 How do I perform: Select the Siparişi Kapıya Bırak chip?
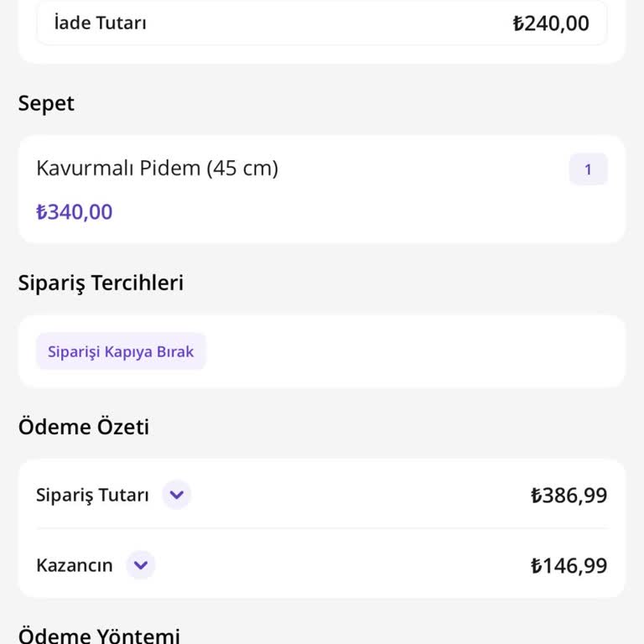coord(121,351)
